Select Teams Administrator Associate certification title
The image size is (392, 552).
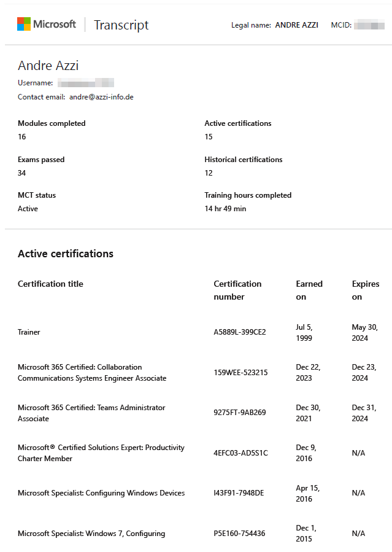tap(91, 413)
